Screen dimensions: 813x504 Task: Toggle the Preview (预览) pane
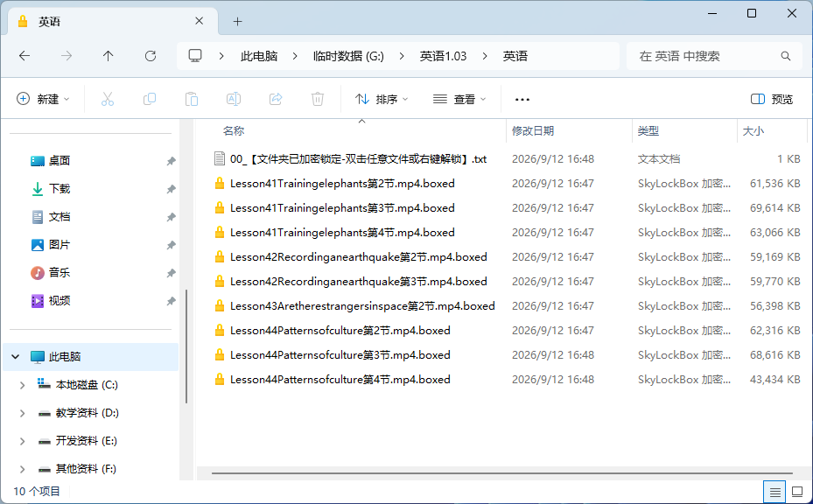[x=772, y=99]
